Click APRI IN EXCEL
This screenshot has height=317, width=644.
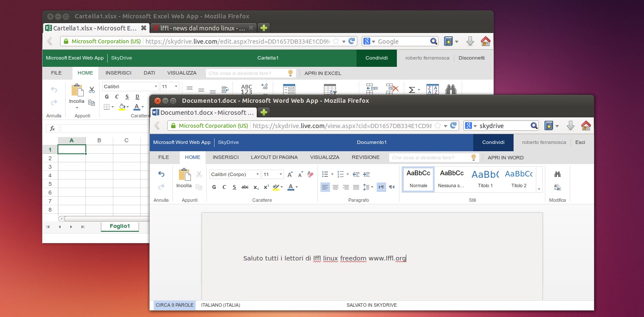(323, 73)
